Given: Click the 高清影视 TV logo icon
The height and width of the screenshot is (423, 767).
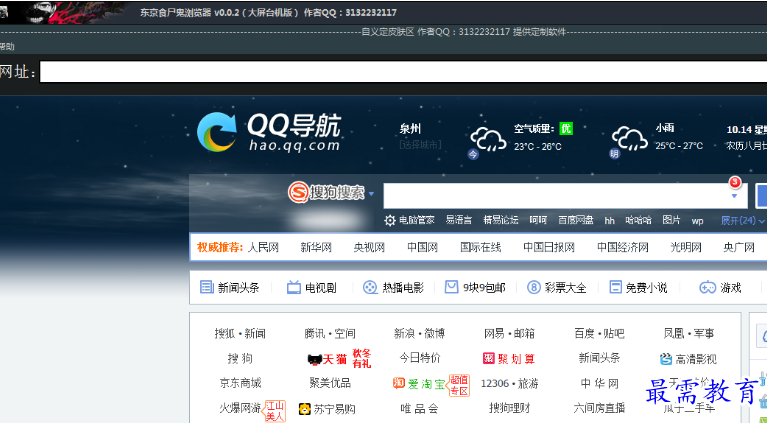Looking at the screenshot, I should (x=666, y=359).
